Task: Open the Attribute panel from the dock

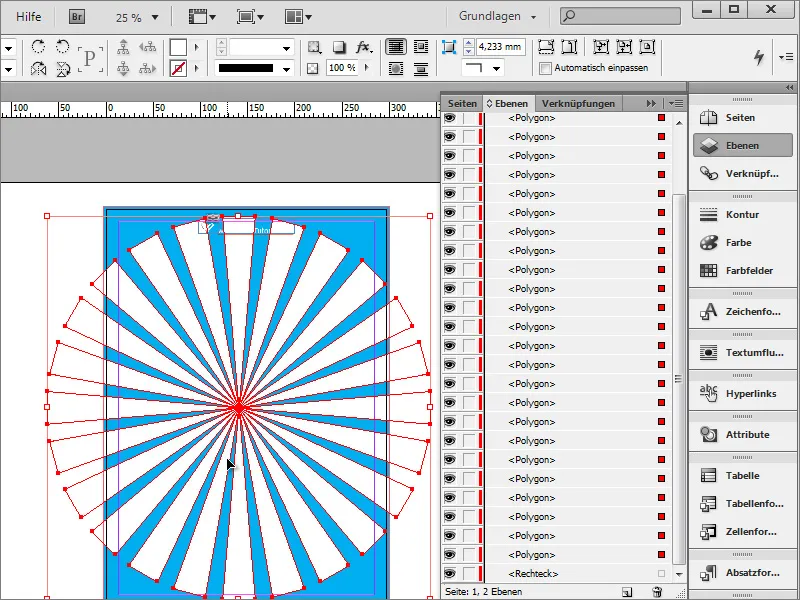Action: click(x=740, y=435)
